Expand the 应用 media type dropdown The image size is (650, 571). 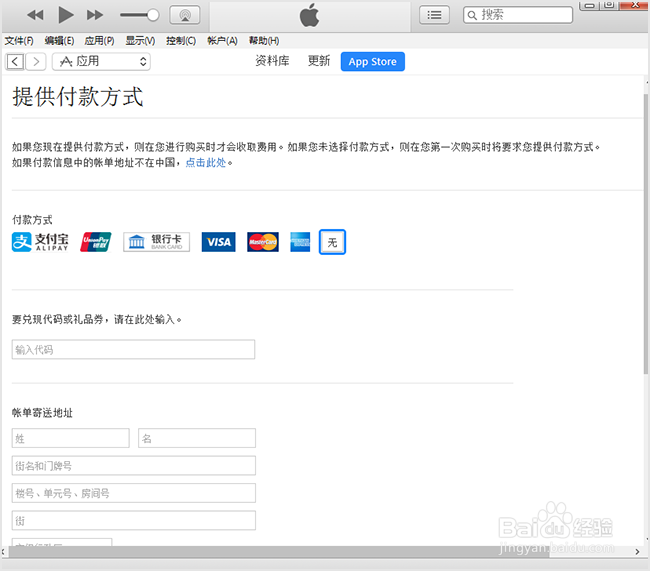click(x=101, y=62)
